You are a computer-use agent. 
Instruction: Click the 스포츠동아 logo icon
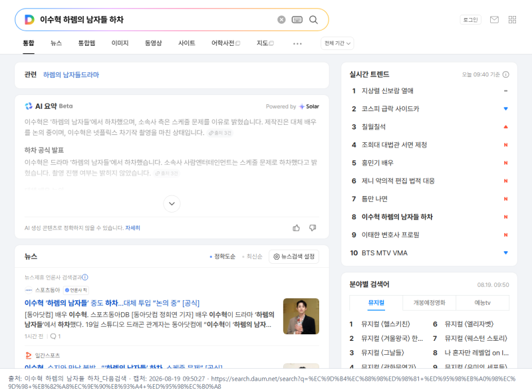coord(29,290)
